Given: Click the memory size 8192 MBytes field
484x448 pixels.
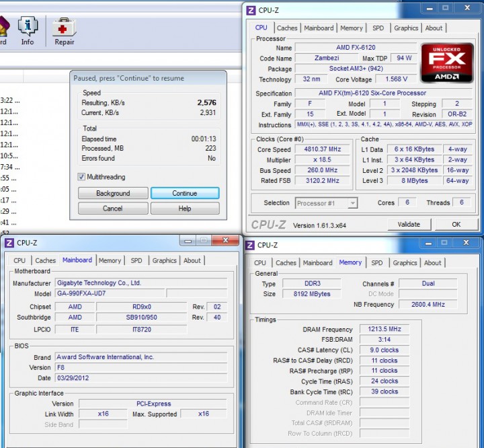Looking at the screenshot, I should coord(312,294).
